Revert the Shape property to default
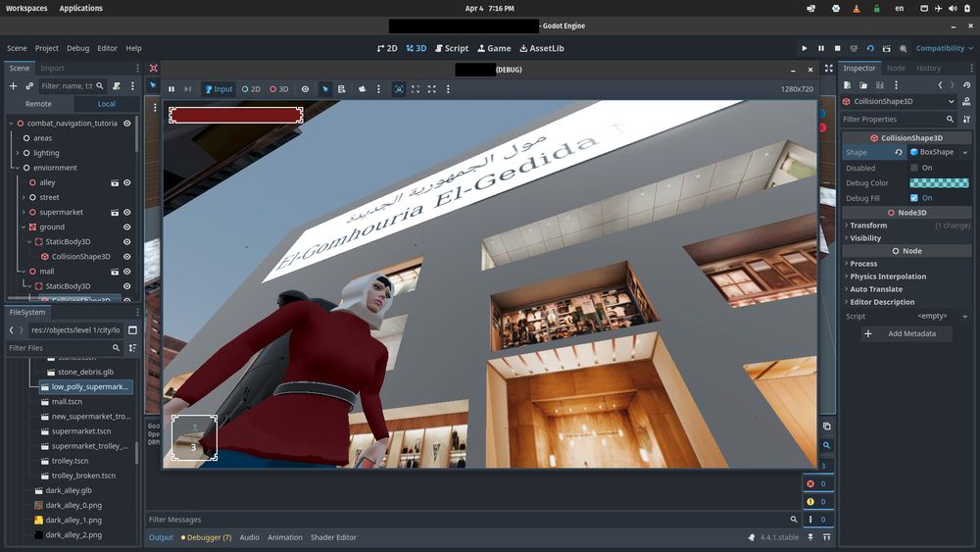Screen dimensions: 980x552 (x=898, y=153)
